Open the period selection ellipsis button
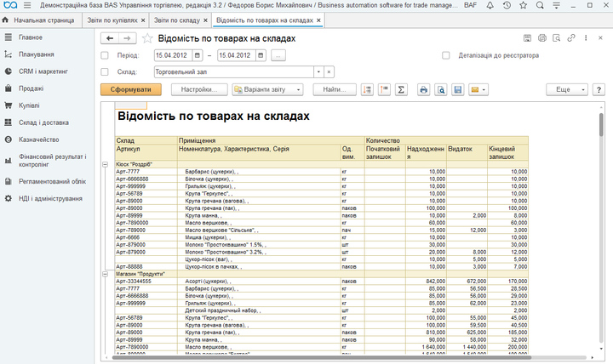The image size is (613, 364). 278,55
